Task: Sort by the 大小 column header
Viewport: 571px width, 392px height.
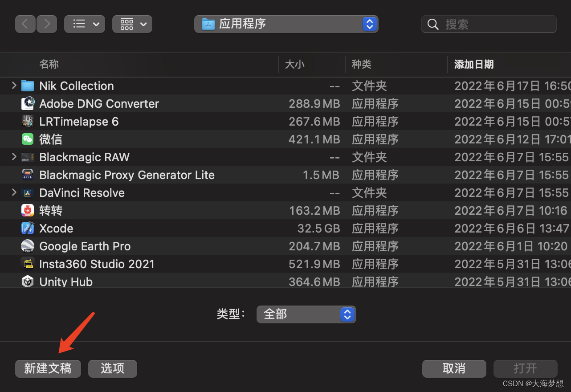Action: coord(294,64)
